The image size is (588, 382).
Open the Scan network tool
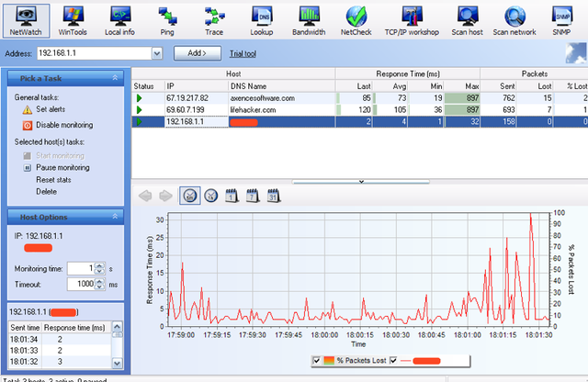pos(514,19)
